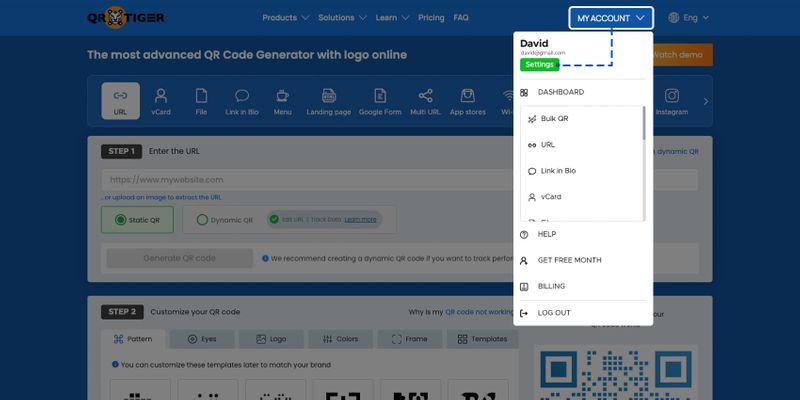Select the Static QR radio option
Screen dimensions: 800x400
click(x=137, y=220)
